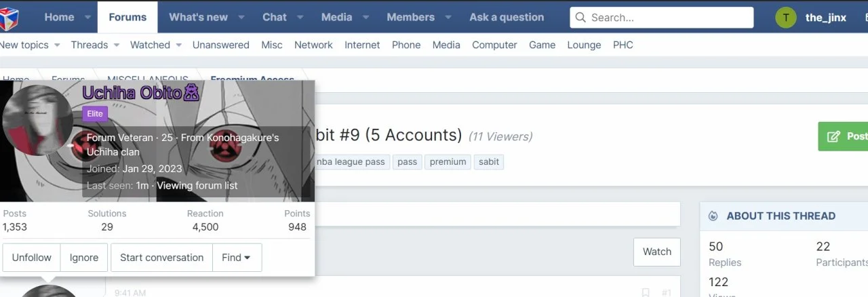
Task: Select the Forums tab
Action: (127, 18)
